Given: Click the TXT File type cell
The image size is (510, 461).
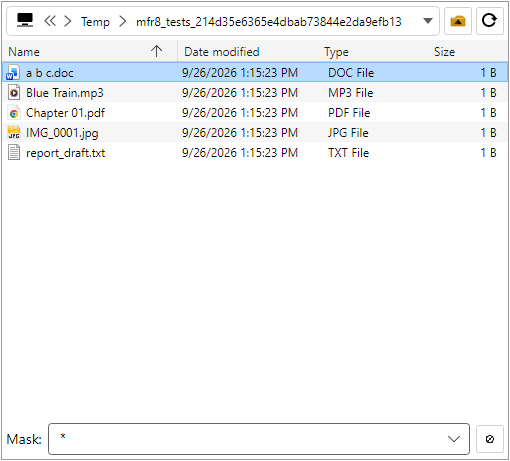Looking at the screenshot, I should click(x=348, y=153).
